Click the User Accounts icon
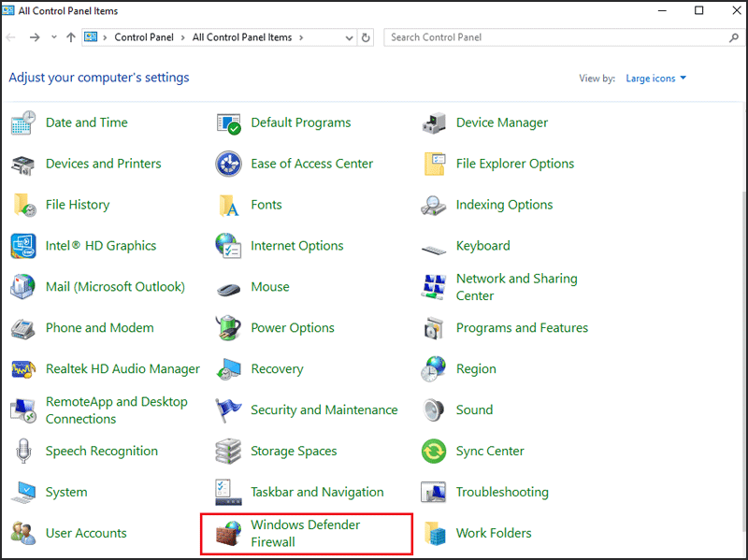 coord(22,533)
